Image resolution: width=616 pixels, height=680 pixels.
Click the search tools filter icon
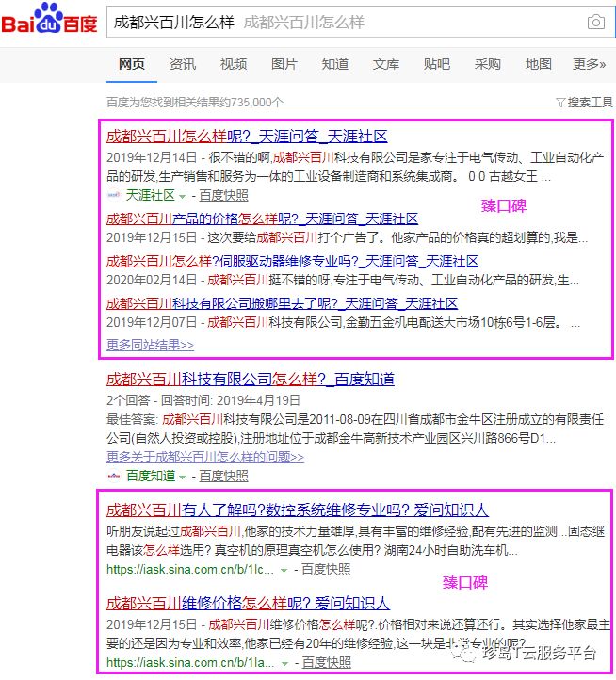pyautogui.click(x=560, y=103)
